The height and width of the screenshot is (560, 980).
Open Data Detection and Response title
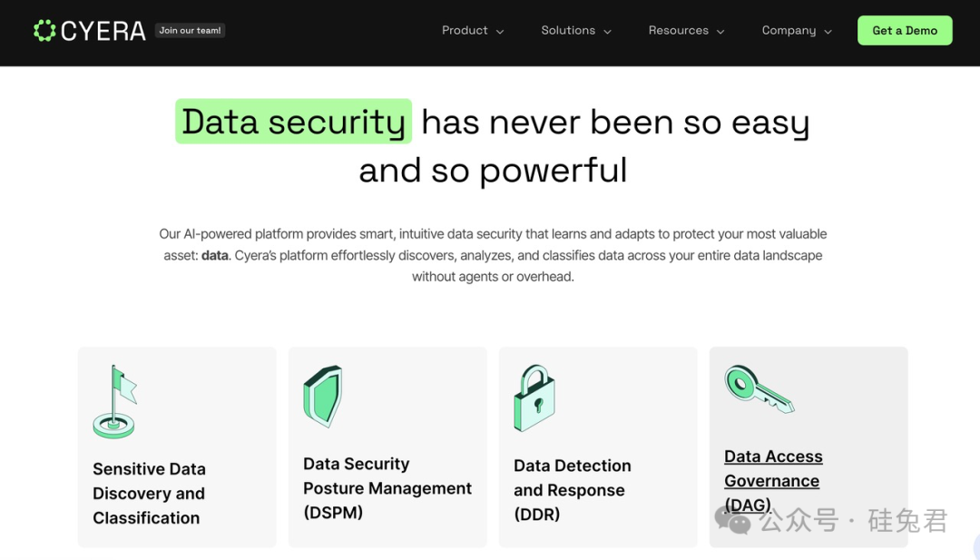coord(572,490)
